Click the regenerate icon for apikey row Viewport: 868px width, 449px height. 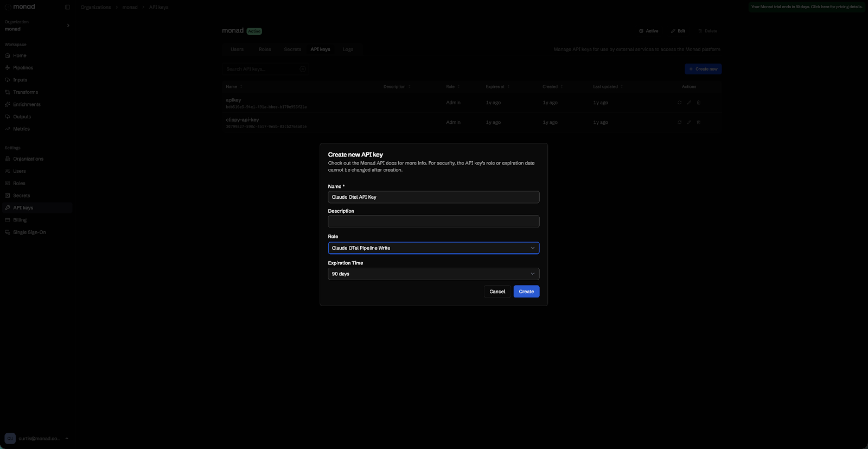pos(679,103)
